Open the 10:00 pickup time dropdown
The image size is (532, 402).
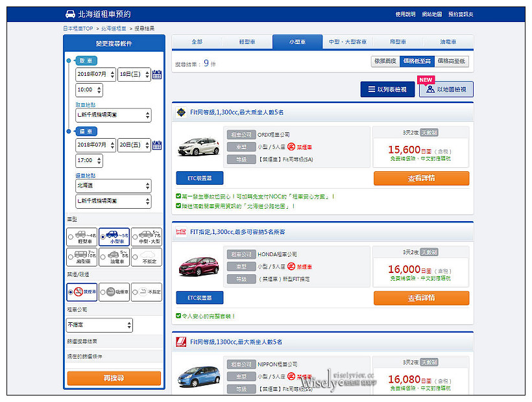point(88,88)
